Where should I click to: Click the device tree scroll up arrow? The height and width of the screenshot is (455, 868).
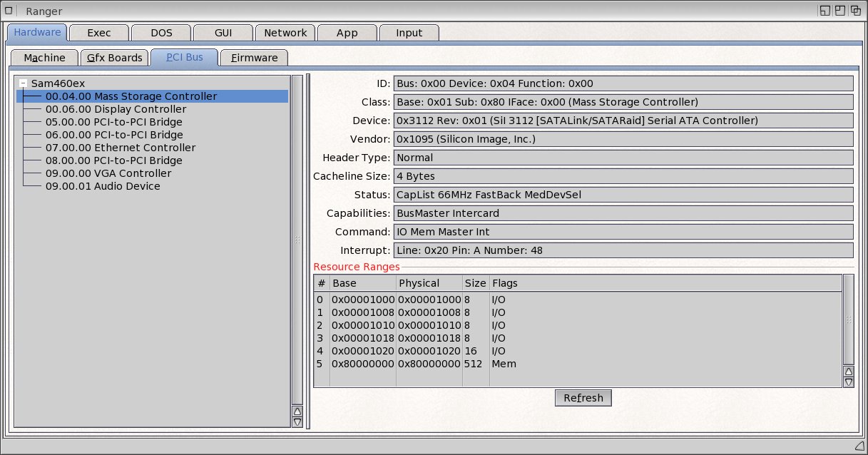point(297,411)
